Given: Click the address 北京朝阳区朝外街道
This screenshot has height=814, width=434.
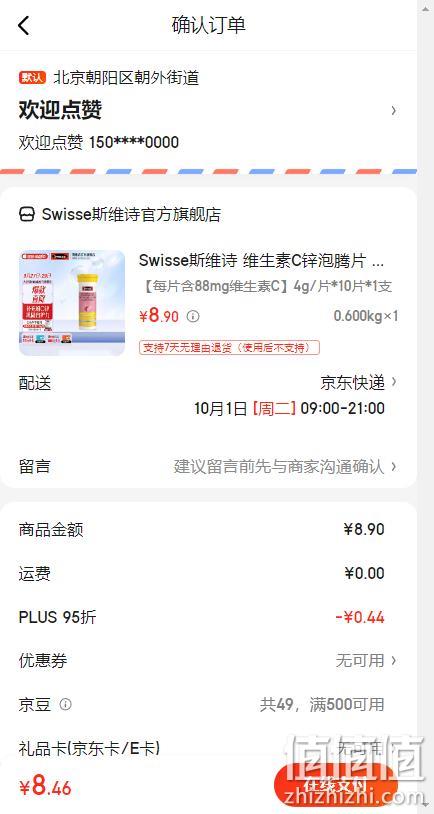Looking at the screenshot, I should (x=126, y=78).
